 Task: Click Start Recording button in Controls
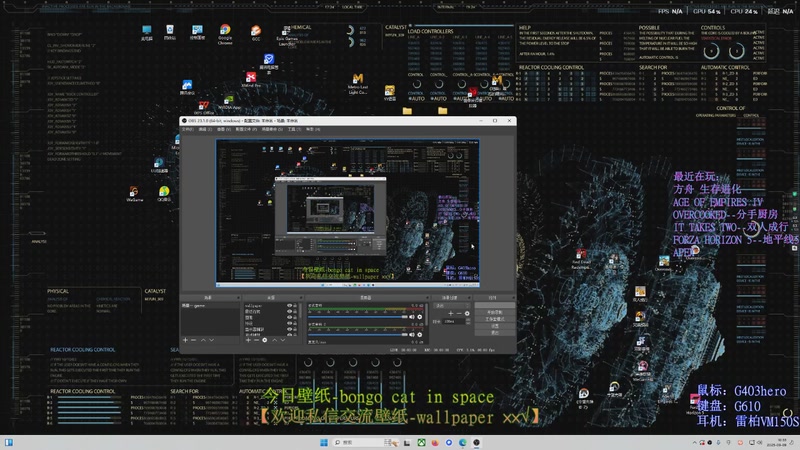pos(494,312)
